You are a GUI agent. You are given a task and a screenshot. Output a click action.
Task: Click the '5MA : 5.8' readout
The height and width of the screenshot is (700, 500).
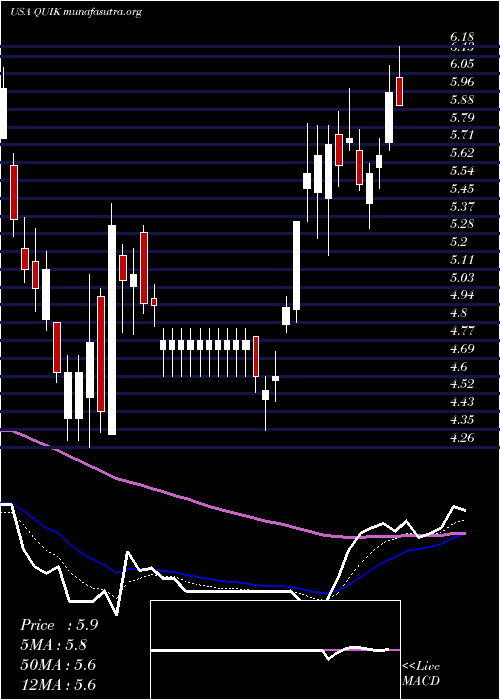pos(54,645)
